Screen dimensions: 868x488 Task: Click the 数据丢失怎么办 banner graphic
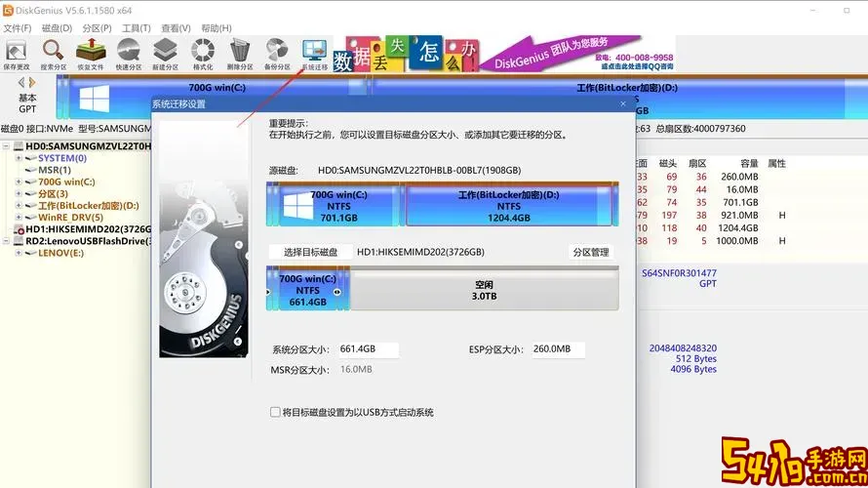[x=405, y=55]
